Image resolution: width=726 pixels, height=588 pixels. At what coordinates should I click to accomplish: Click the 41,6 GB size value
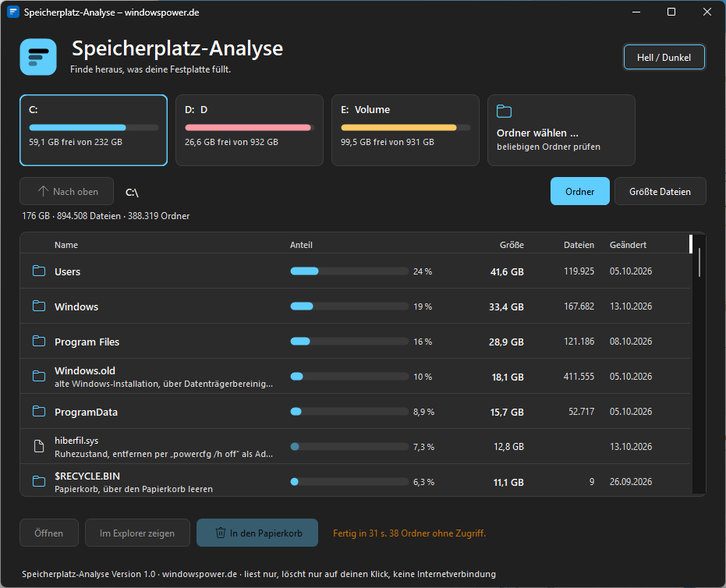(x=507, y=272)
